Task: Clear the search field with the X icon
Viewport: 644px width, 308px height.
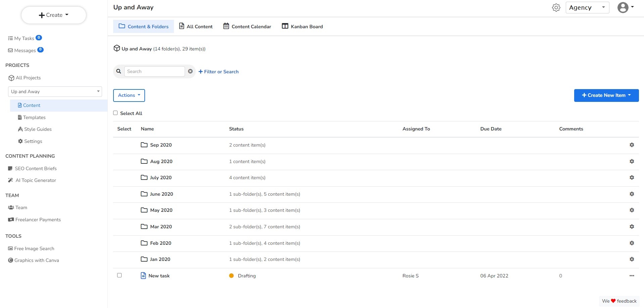Action: click(190, 71)
